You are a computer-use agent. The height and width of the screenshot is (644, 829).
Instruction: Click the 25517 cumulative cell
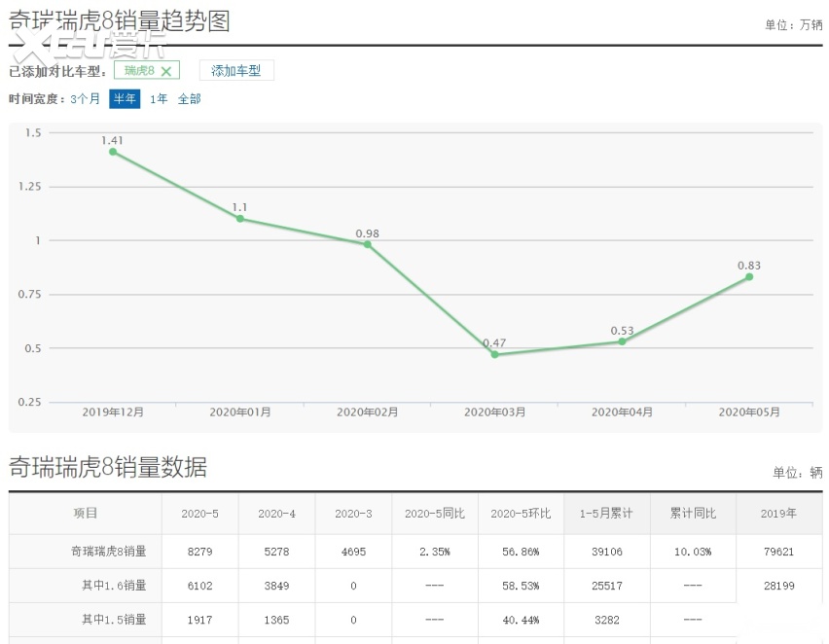[x=606, y=586]
